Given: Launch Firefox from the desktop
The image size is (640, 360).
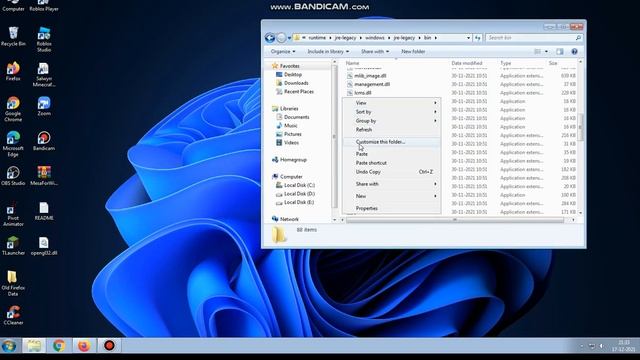Looking at the screenshot, I should point(13,71).
